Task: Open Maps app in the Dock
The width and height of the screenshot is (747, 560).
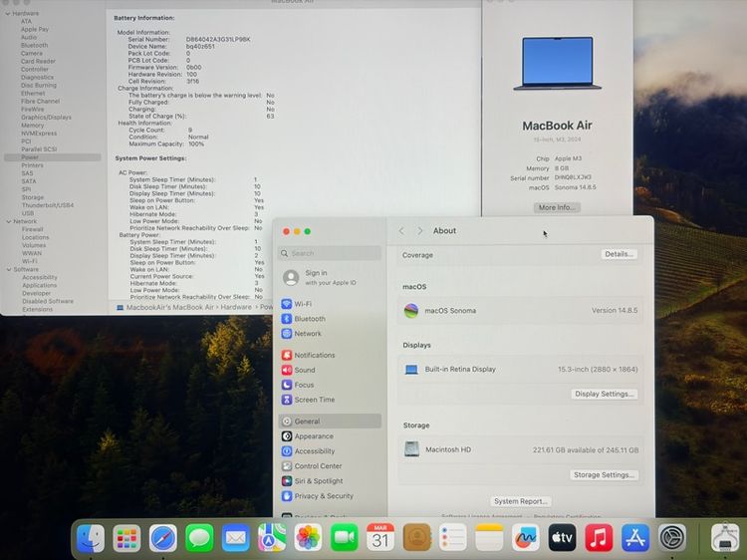Action: coord(272,538)
